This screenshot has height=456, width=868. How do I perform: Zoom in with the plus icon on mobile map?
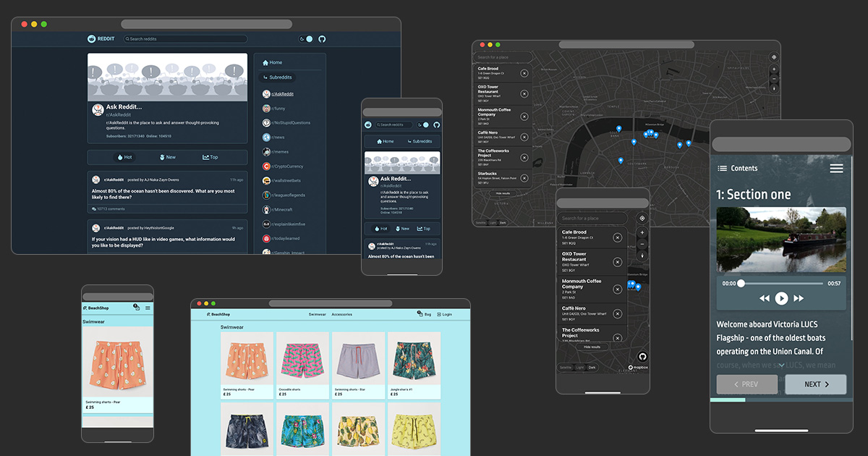642,233
